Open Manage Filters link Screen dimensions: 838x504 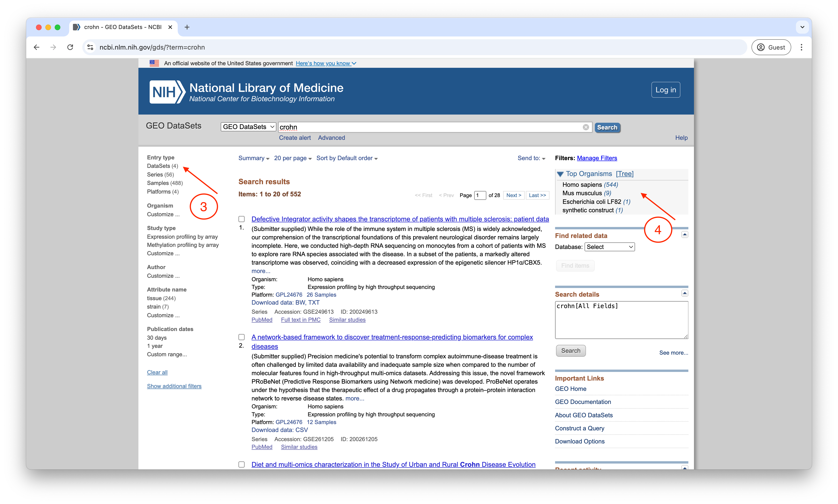(x=597, y=158)
